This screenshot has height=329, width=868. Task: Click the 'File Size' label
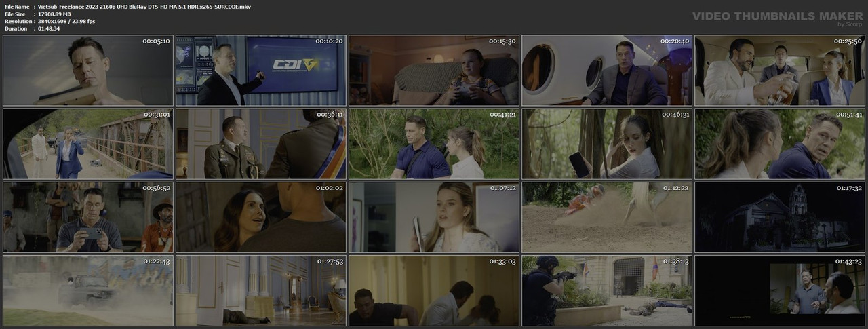click(15, 14)
